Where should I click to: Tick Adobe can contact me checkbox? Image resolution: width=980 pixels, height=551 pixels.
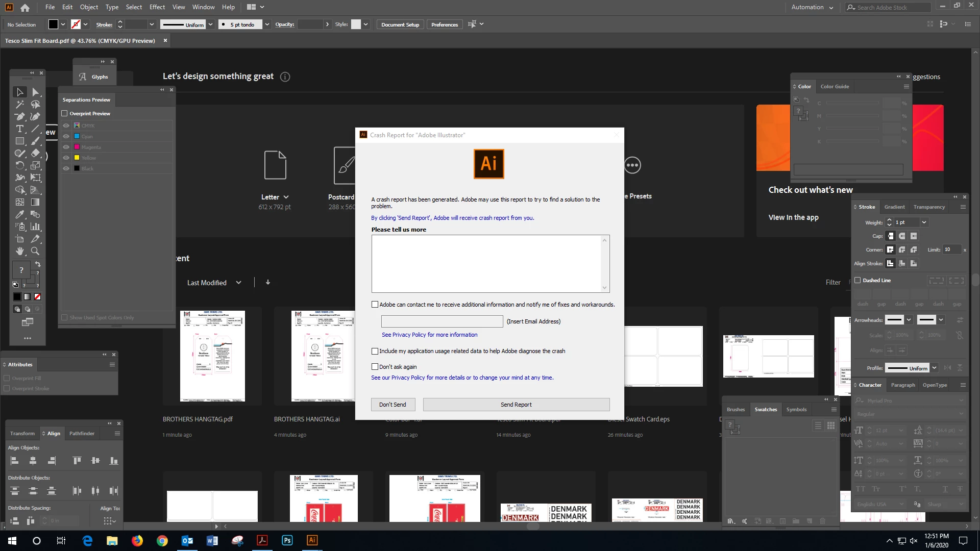(x=375, y=305)
